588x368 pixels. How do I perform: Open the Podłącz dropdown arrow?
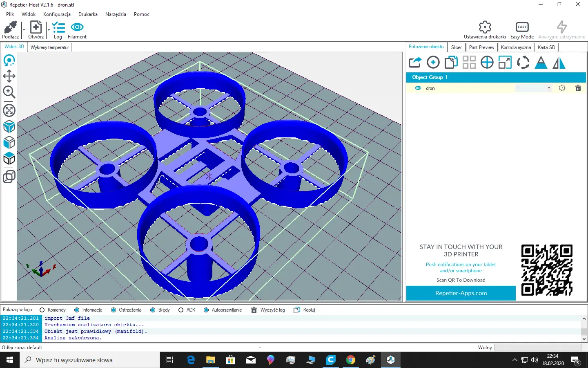[x=24, y=30]
